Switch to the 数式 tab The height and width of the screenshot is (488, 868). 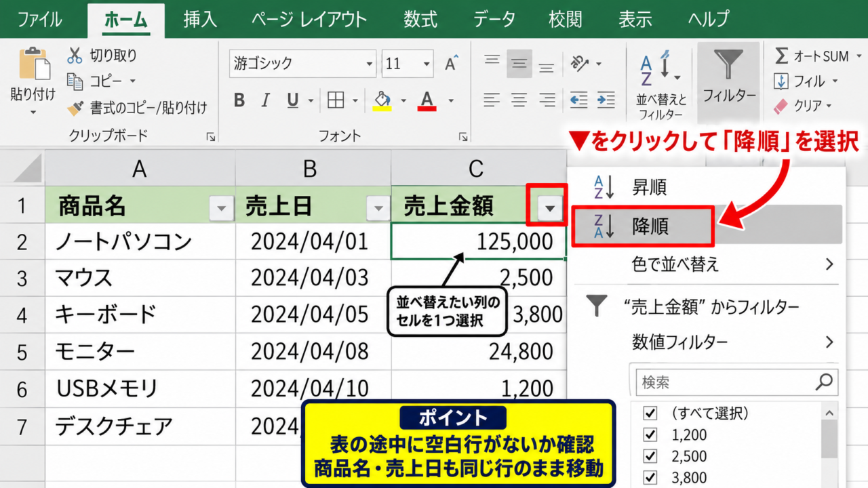420,19
